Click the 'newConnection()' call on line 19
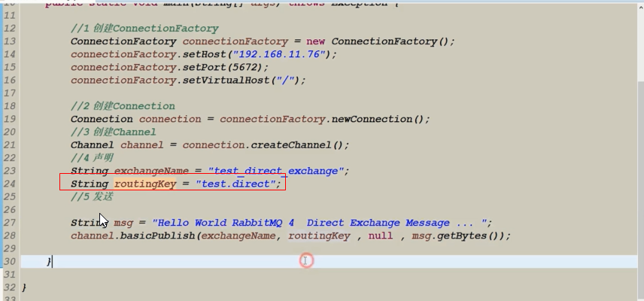644x301 pixels. click(378, 119)
